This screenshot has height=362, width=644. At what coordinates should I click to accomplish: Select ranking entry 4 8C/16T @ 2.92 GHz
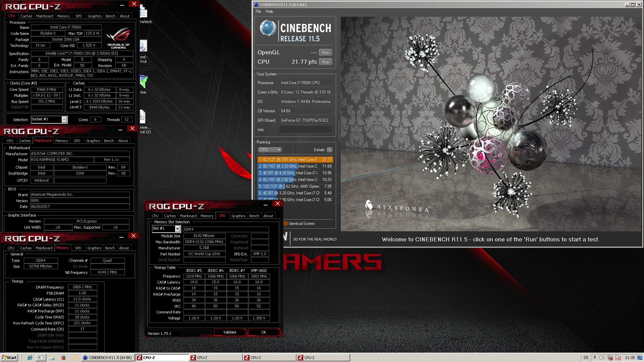[x=295, y=180]
